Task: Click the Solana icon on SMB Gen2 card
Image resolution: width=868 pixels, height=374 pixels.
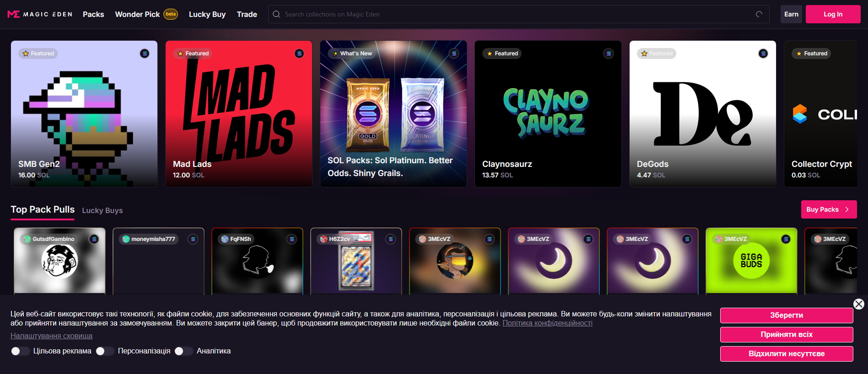Action: point(145,53)
